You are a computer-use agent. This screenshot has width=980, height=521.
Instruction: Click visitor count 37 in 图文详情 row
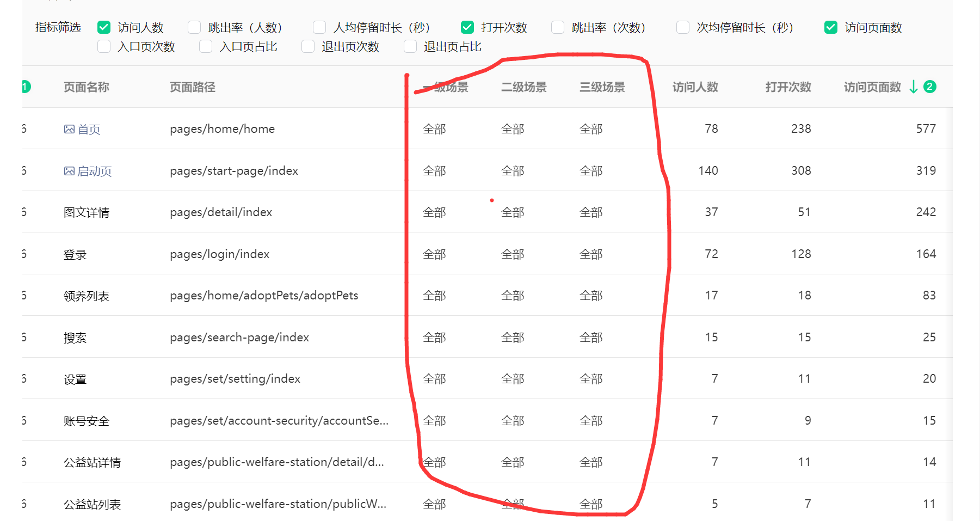711,212
